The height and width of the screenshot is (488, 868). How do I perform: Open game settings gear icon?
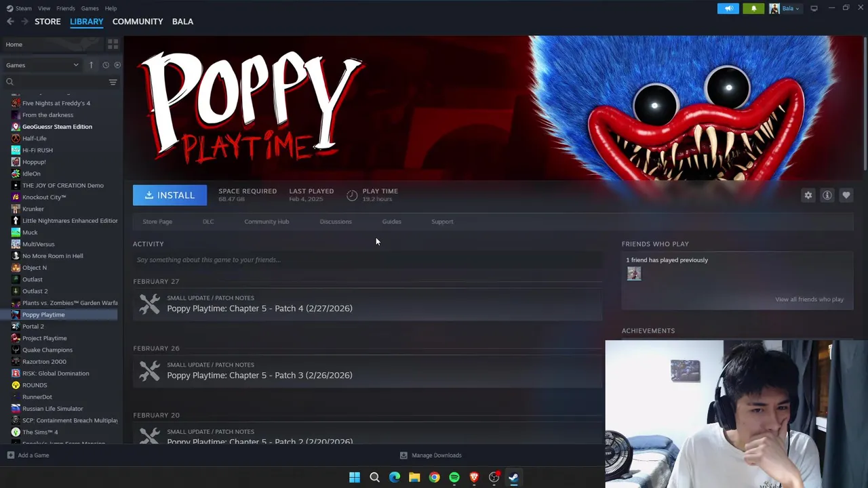[x=808, y=195]
